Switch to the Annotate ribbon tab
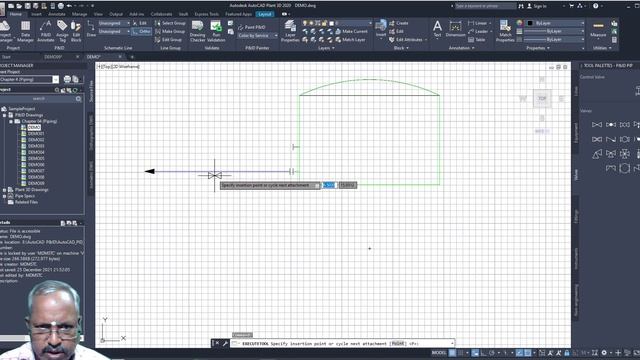This screenshot has height=360, width=640. pos(57,14)
